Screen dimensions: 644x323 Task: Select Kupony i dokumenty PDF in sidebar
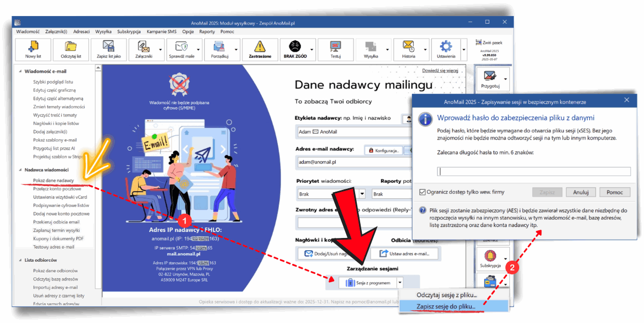(59, 239)
